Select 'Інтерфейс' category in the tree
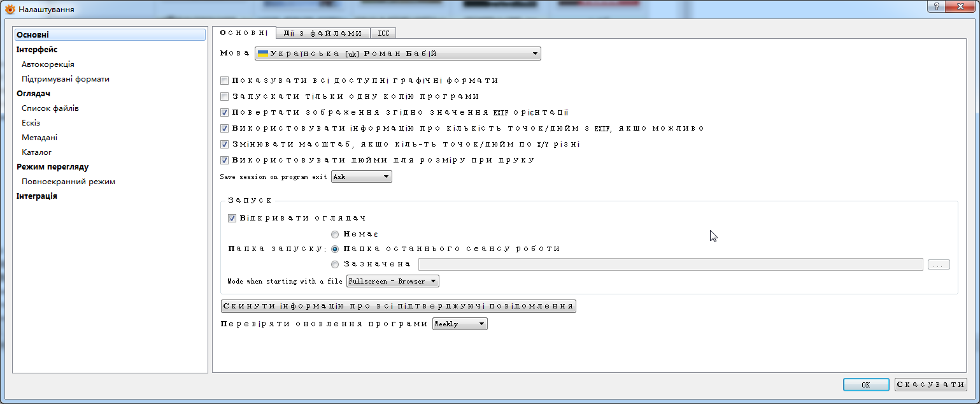The height and width of the screenshot is (404, 980). [37, 50]
